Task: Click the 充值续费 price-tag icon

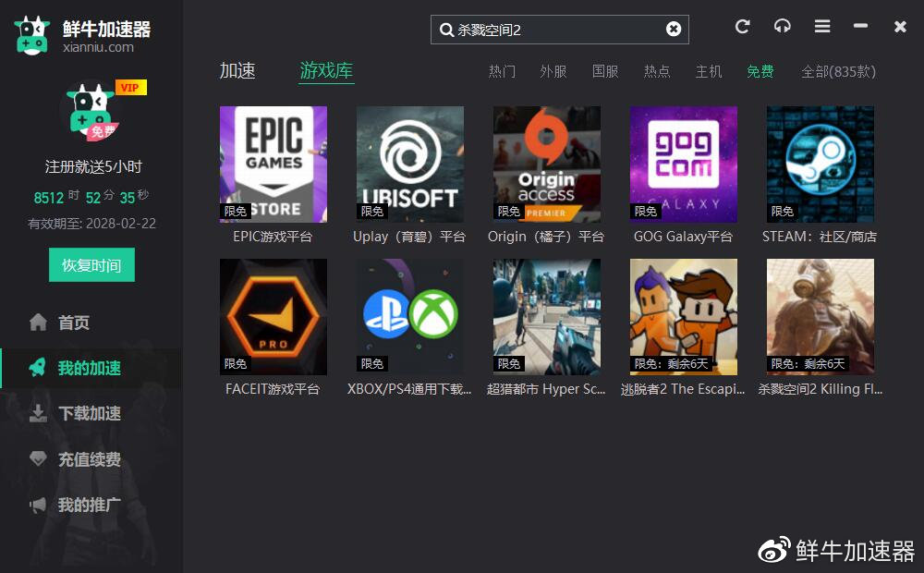Action: pos(38,458)
